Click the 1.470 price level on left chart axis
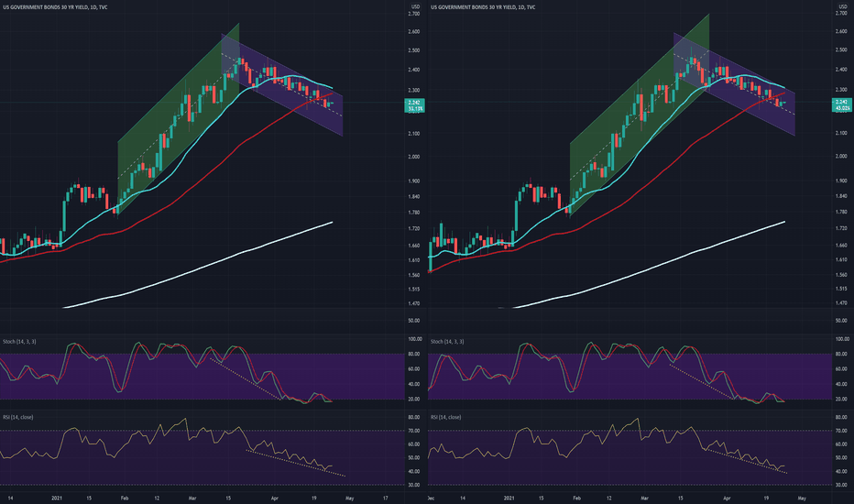This screenshot has width=854, height=504. coord(413,303)
